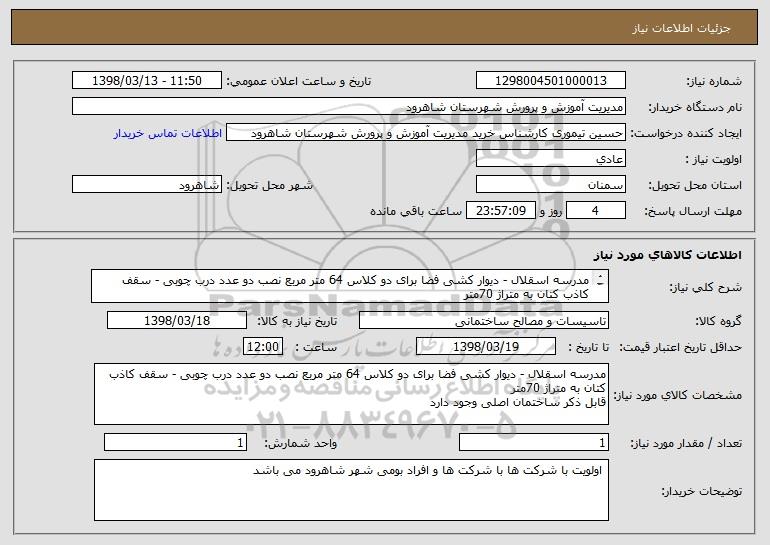Image resolution: width=770 pixels, height=545 pixels.
Task: Click the label استان محل تحویل
Action: coord(695,186)
